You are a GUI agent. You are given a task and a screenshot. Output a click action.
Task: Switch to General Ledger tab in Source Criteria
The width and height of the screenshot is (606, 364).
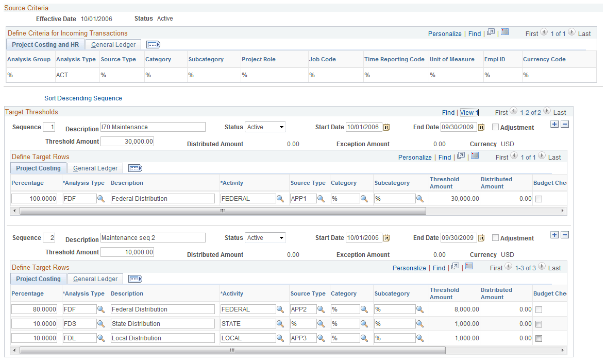[113, 45]
